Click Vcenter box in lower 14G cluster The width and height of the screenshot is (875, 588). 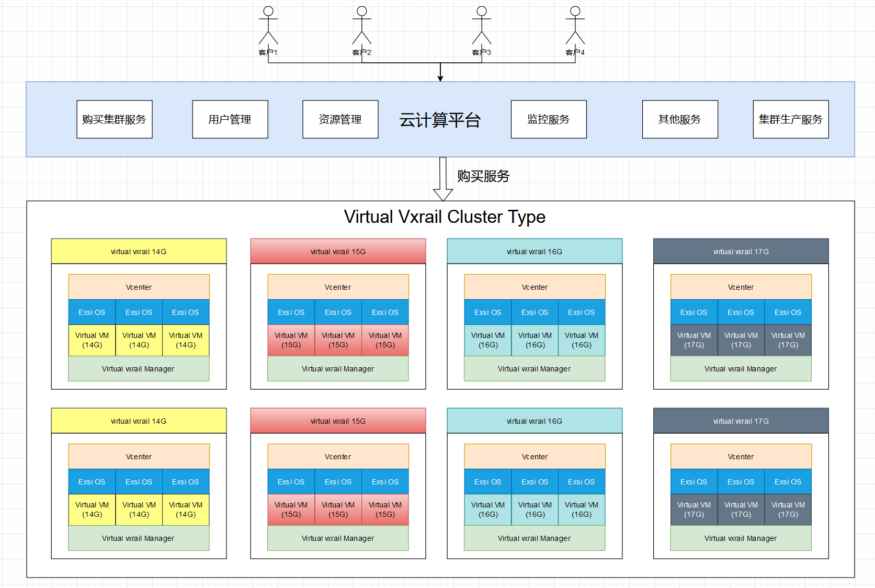point(139,456)
